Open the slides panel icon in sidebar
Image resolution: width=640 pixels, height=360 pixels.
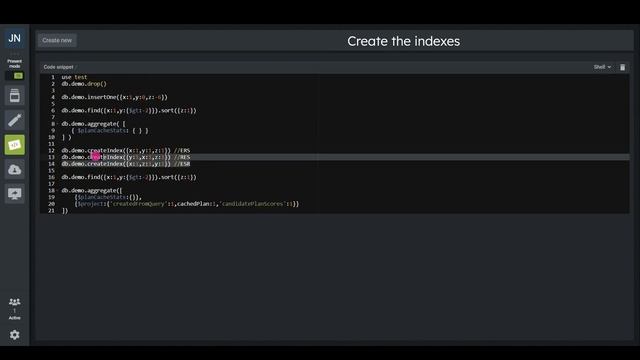click(15, 96)
